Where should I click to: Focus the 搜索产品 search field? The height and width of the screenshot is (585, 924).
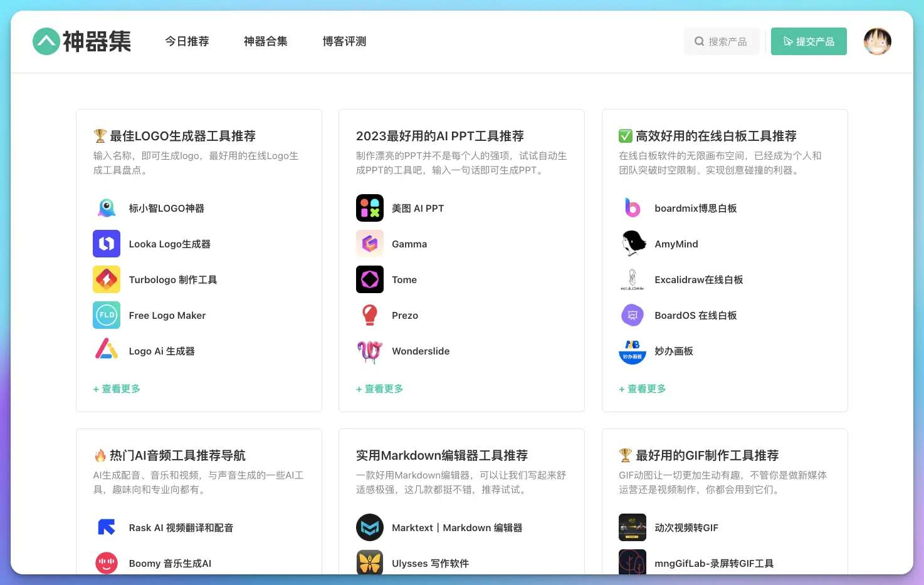click(x=722, y=41)
